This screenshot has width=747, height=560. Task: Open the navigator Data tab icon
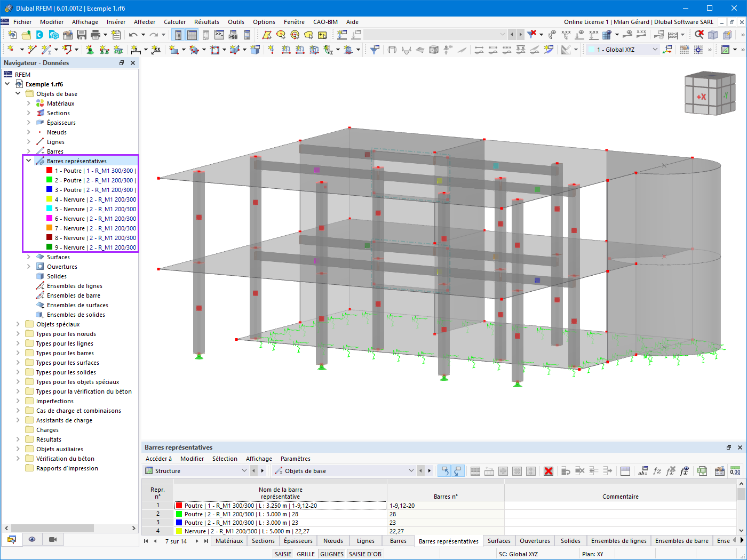pos(12,539)
